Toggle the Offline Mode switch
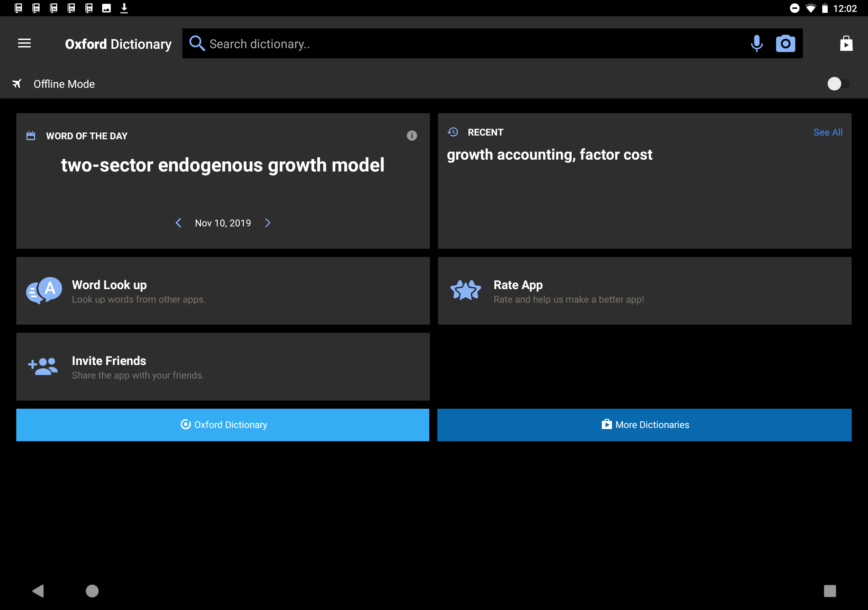The image size is (868, 610). [x=838, y=84]
